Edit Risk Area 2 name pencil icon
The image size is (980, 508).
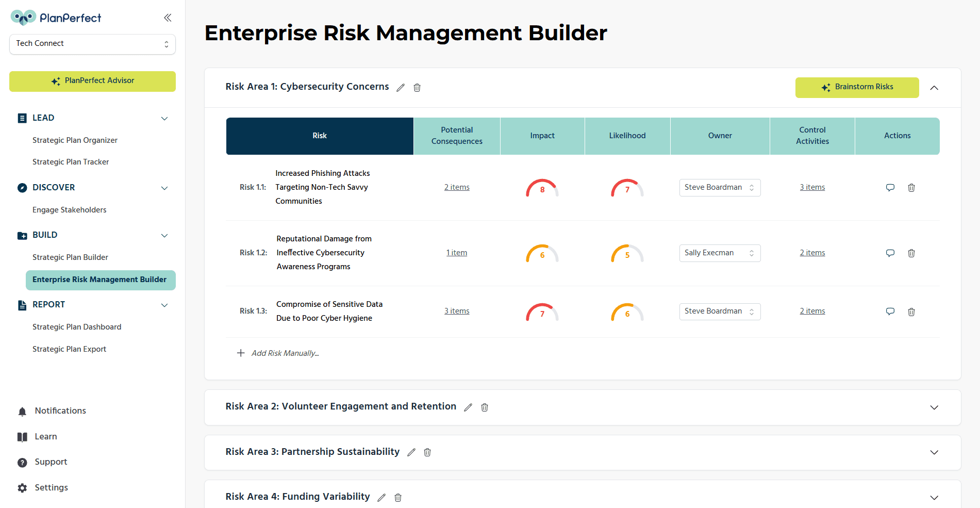click(468, 407)
